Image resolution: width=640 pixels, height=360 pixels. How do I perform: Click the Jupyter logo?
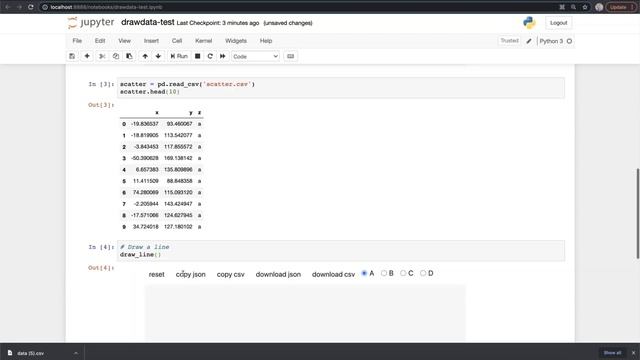[91, 23]
